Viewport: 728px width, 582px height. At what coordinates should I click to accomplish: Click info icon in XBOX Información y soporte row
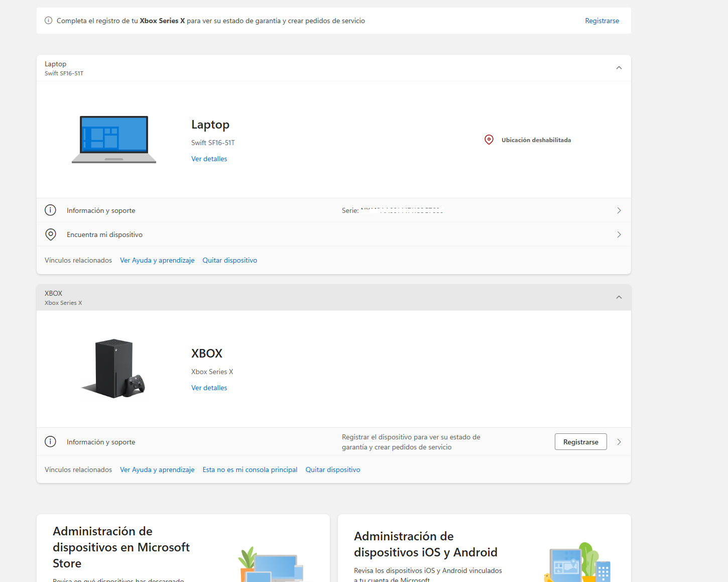tap(50, 442)
